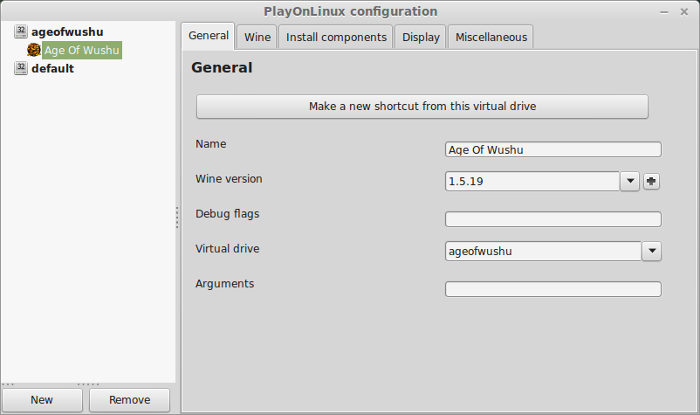The width and height of the screenshot is (700, 415).
Task: Select the Age Of Wushu shortcut entry
Action: [82, 50]
